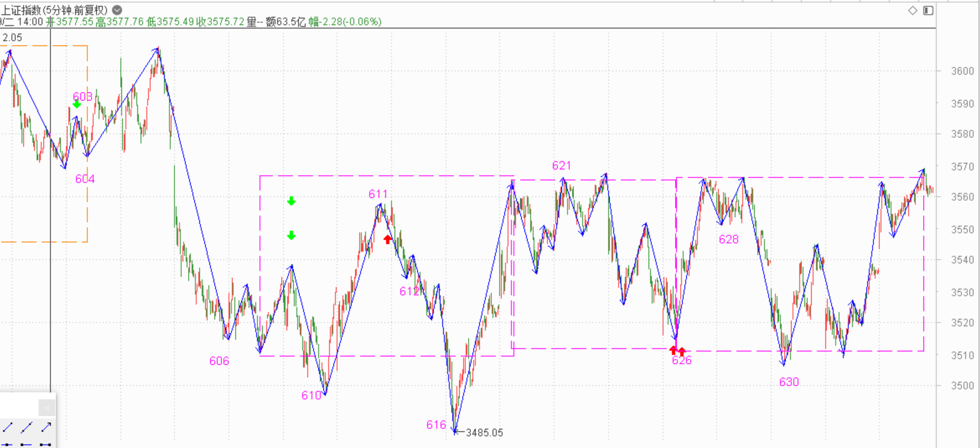980x448 pixels.
Task: Click the 610 pivot marker label
Action: coord(311,395)
